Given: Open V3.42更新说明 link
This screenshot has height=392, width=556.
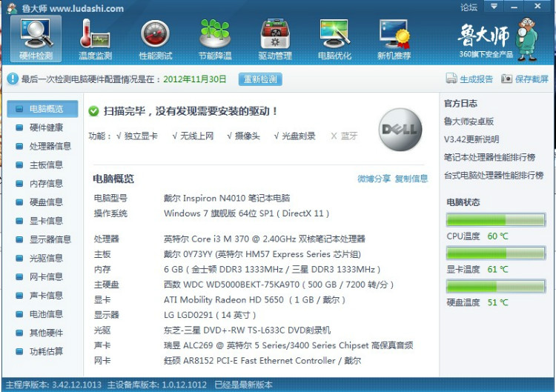Looking at the screenshot, I should coord(471,139).
